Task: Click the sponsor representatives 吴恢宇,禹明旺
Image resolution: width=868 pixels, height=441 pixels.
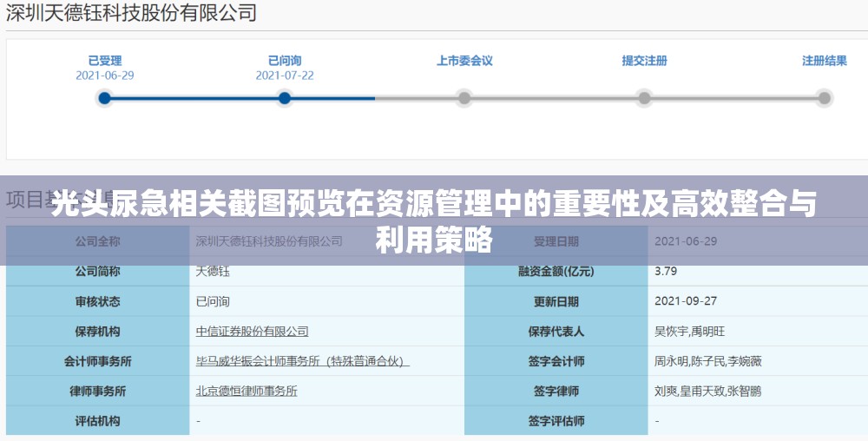Action: [x=689, y=332]
